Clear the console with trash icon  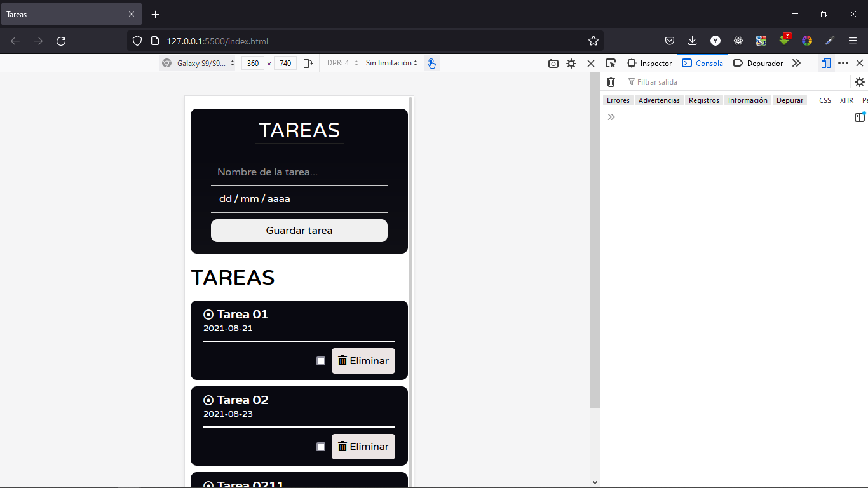[611, 82]
